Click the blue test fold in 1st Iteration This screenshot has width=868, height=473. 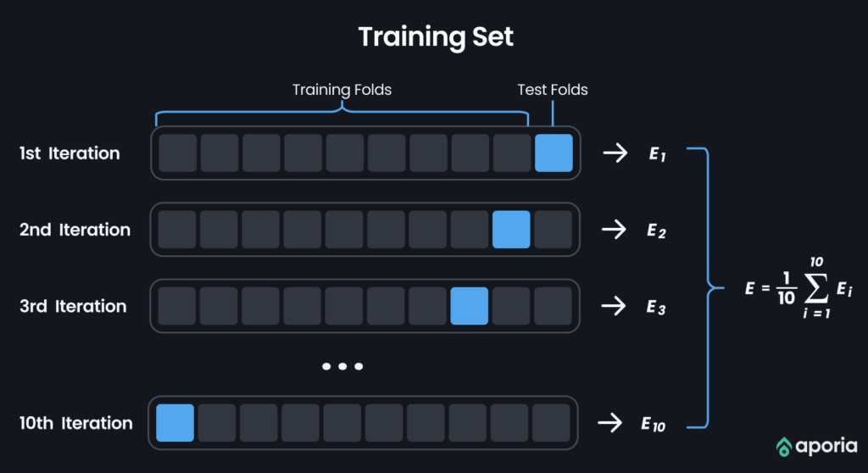pos(554,153)
